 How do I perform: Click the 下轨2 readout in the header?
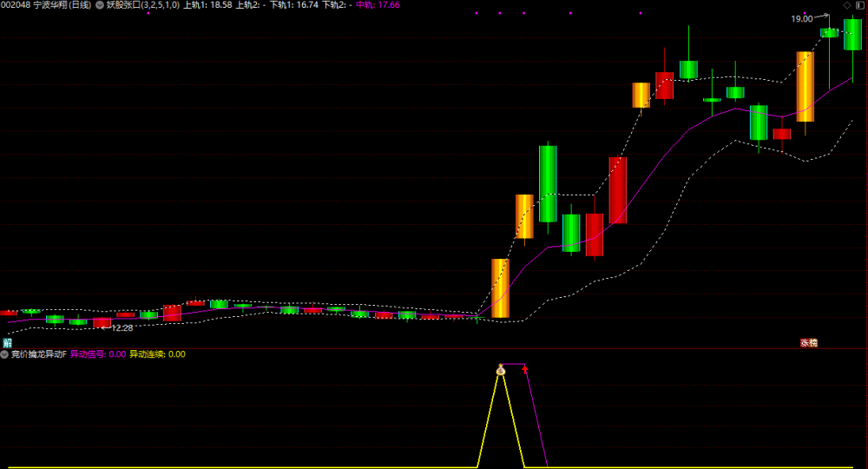point(337,5)
